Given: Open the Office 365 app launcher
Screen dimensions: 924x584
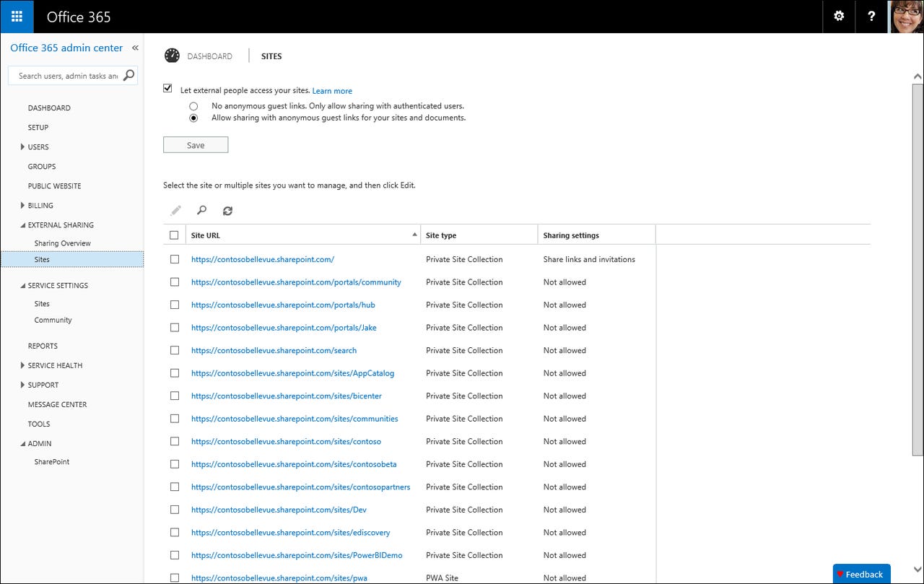Looking at the screenshot, I should coord(16,16).
